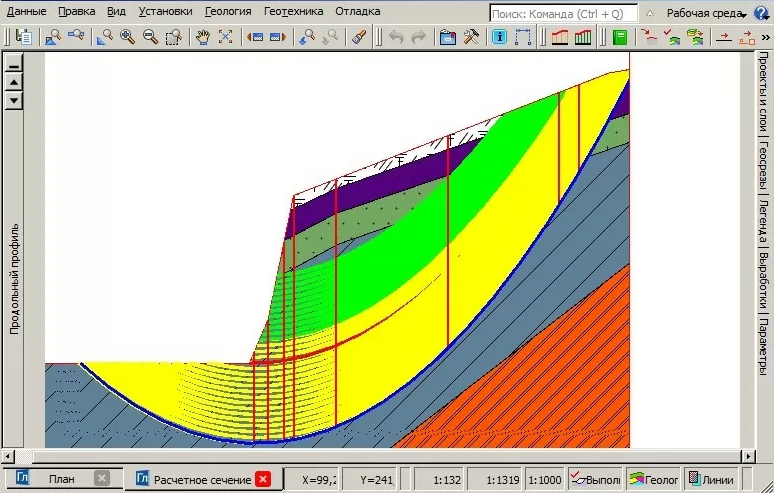Click the zoom in magnifier icon

click(x=127, y=37)
